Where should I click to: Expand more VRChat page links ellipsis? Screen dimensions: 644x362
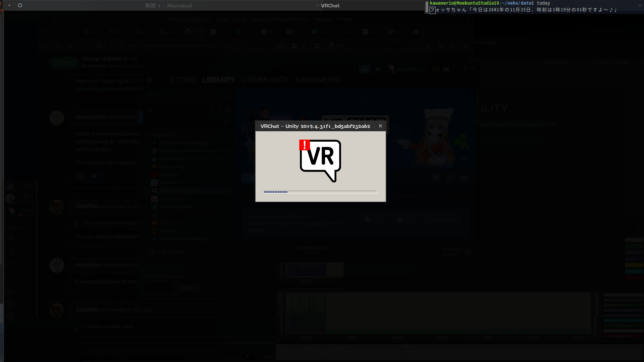pos(455,196)
